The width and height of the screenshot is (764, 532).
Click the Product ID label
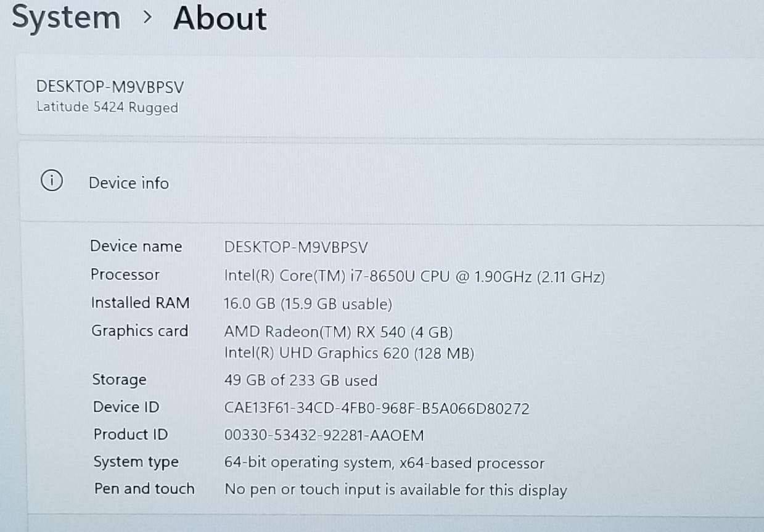[131, 434]
